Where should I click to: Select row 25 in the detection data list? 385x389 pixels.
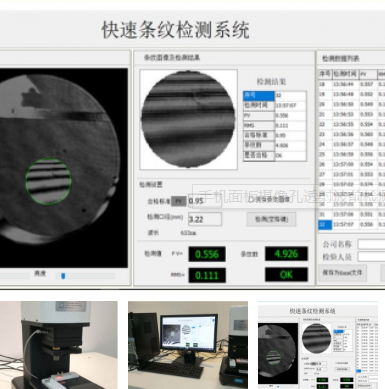[x=352, y=154]
